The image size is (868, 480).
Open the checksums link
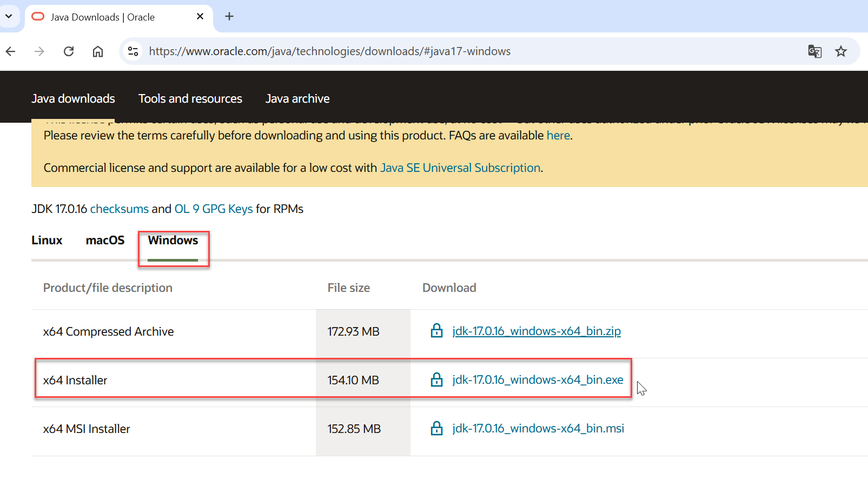coord(119,209)
